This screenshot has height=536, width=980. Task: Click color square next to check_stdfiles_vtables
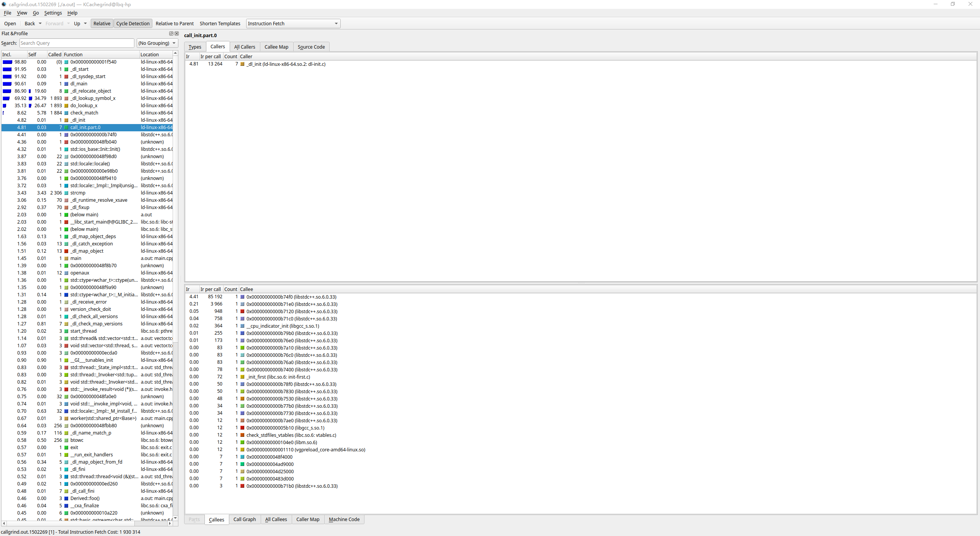point(242,435)
